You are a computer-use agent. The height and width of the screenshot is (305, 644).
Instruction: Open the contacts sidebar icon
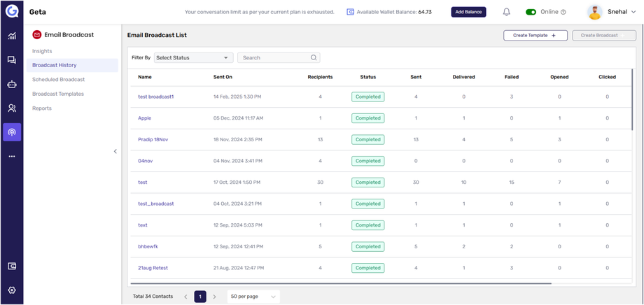[12, 108]
